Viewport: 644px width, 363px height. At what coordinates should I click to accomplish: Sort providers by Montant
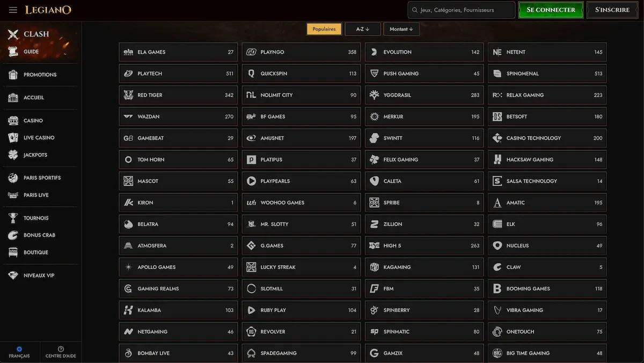click(401, 29)
